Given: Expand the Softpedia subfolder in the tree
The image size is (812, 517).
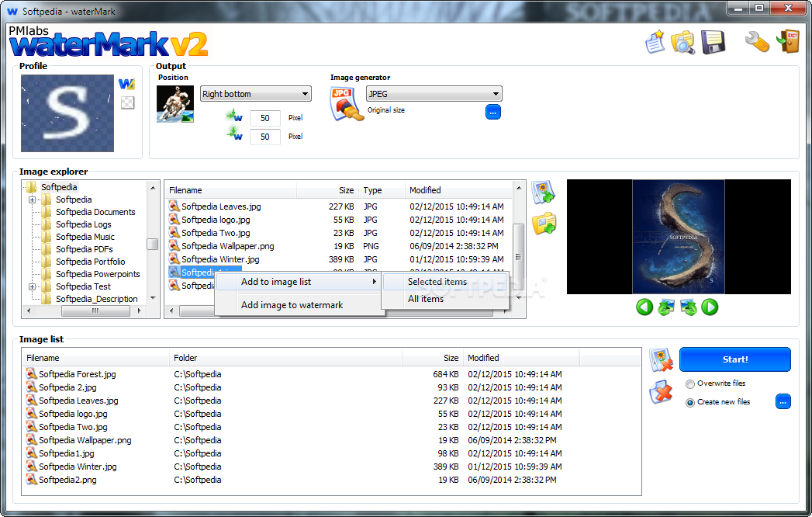Looking at the screenshot, I should [x=32, y=200].
